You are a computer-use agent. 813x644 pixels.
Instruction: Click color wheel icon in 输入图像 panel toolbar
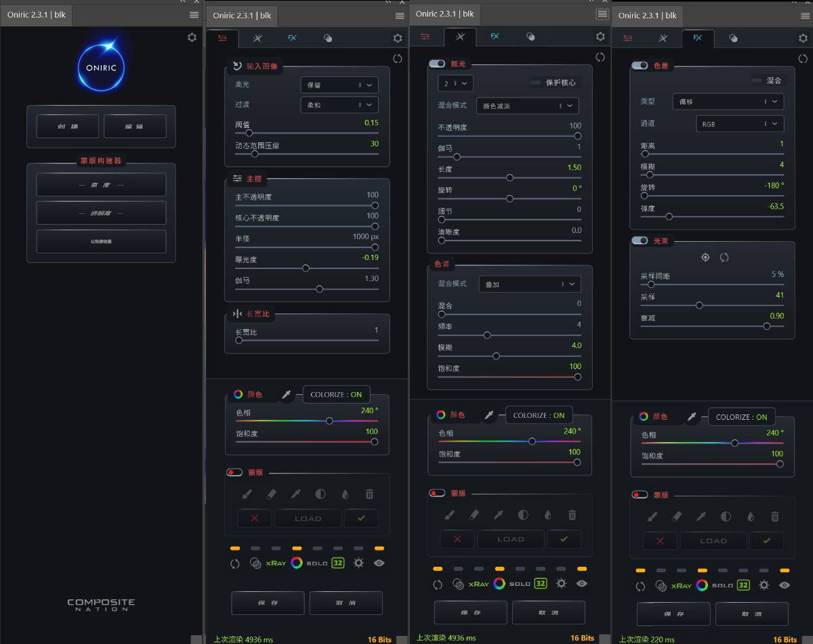click(x=296, y=563)
